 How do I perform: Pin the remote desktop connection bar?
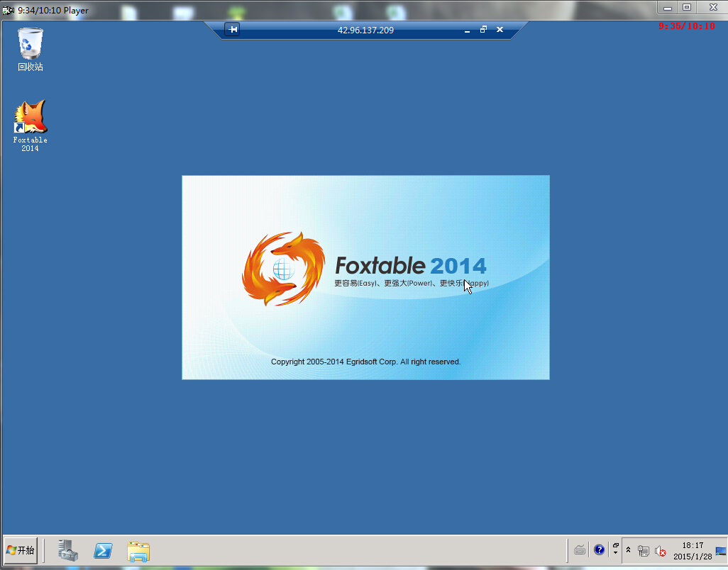[x=232, y=30]
